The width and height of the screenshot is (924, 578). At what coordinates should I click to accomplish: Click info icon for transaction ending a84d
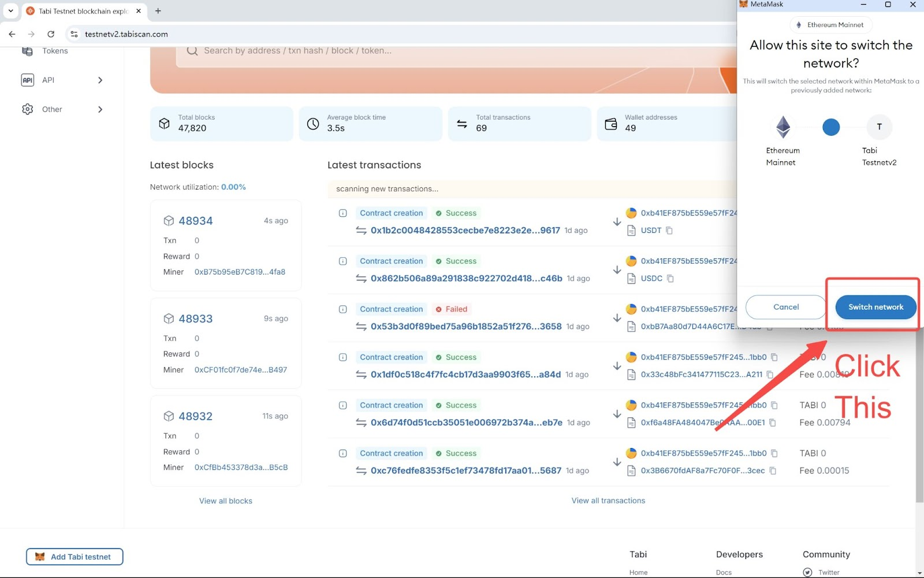coord(342,357)
